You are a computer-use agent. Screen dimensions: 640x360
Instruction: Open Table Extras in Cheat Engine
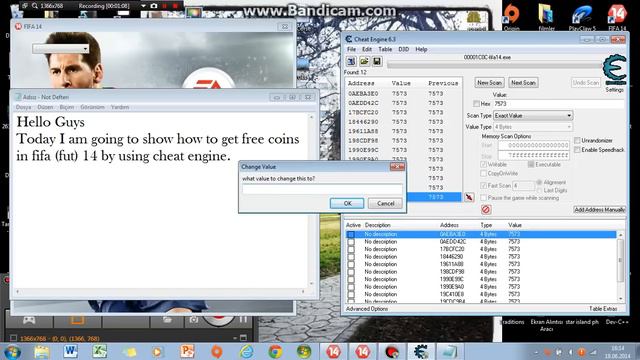tap(603, 309)
